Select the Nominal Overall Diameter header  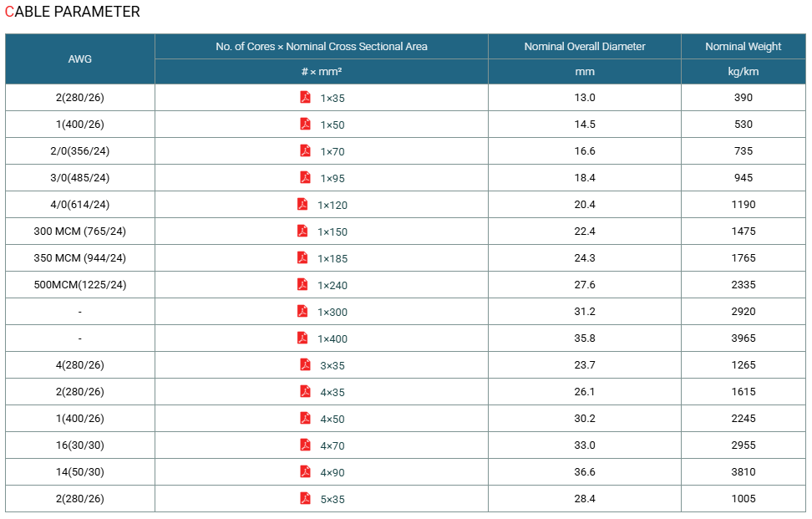(x=585, y=47)
